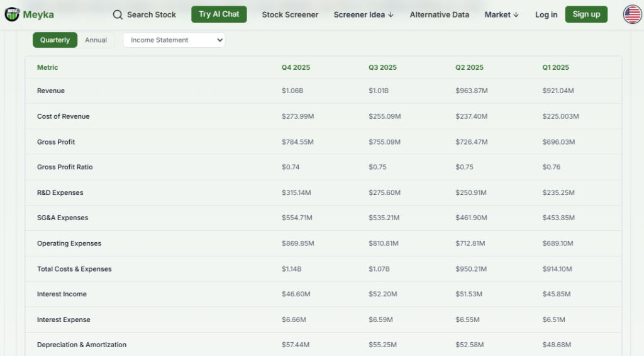Select the Revenue row label

pyautogui.click(x=51, y=91)
